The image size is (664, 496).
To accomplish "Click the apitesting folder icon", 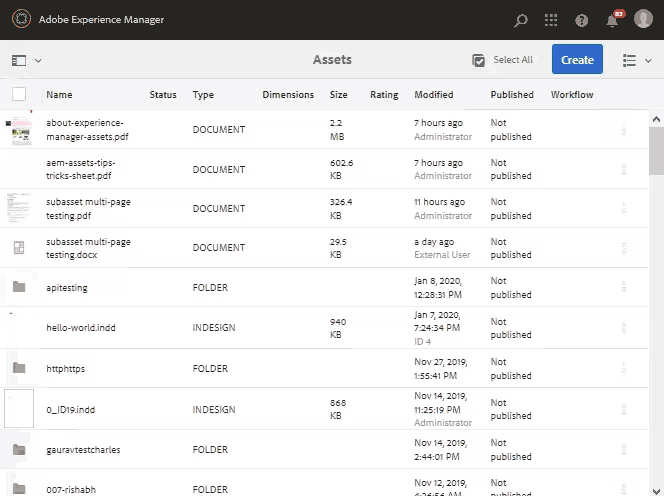I will click(19, 287).
